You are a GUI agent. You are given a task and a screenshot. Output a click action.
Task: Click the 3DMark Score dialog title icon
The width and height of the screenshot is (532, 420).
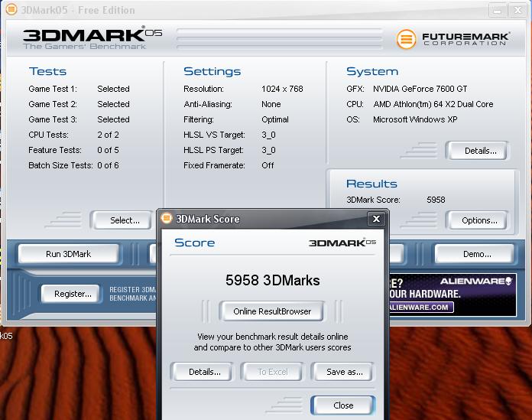pos(167,218)
